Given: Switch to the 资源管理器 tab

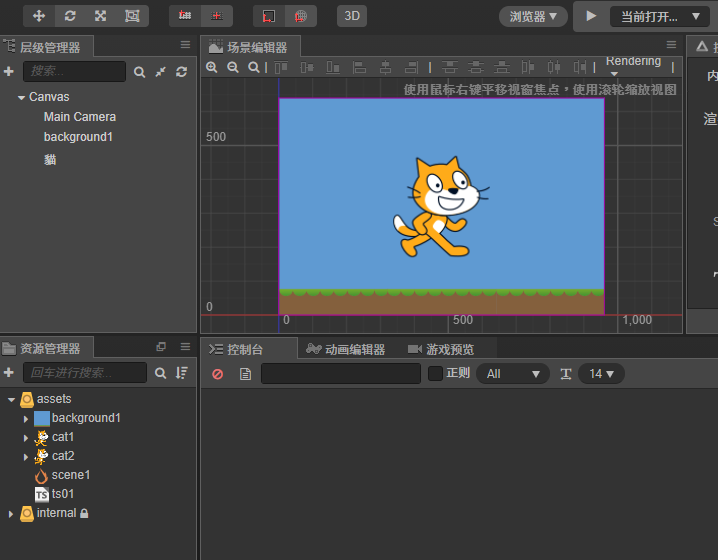Looking at the screenshot, I should click(x=46, y=348).
